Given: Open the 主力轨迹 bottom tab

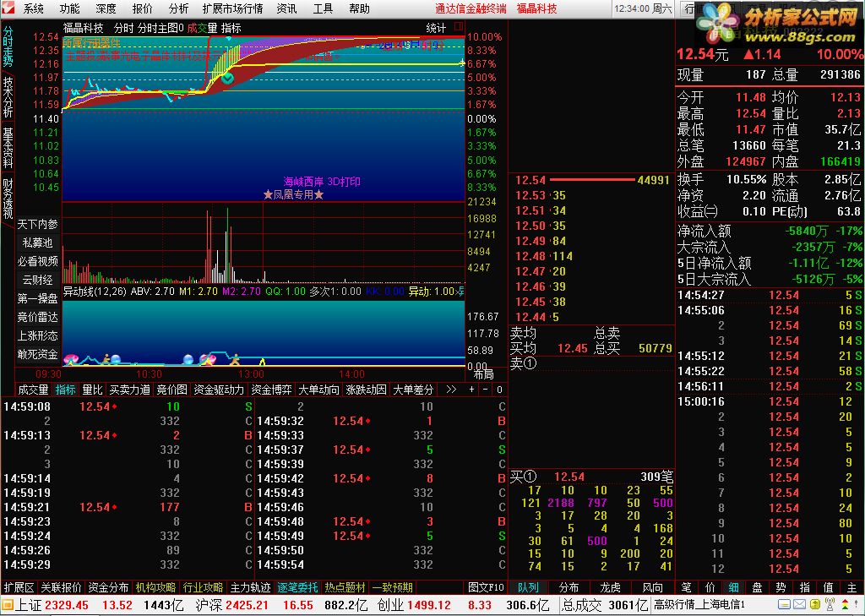Looking at the screenshot, I should click(251, 587).
